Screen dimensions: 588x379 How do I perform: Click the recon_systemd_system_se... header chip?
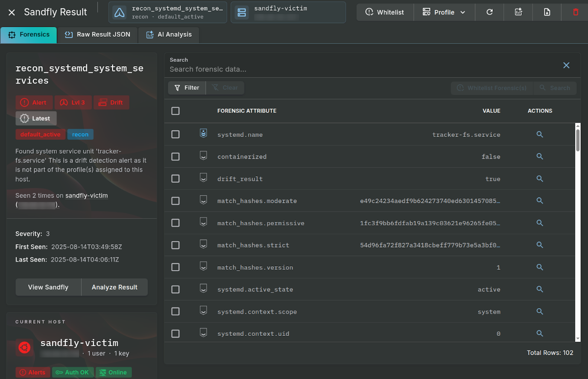tap(168, 12)
